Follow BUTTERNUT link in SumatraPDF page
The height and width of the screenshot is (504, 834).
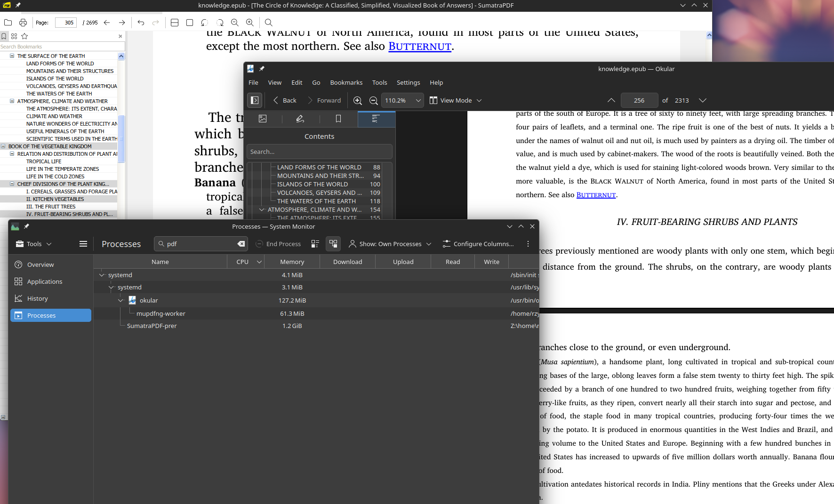[x=420, y=47]
